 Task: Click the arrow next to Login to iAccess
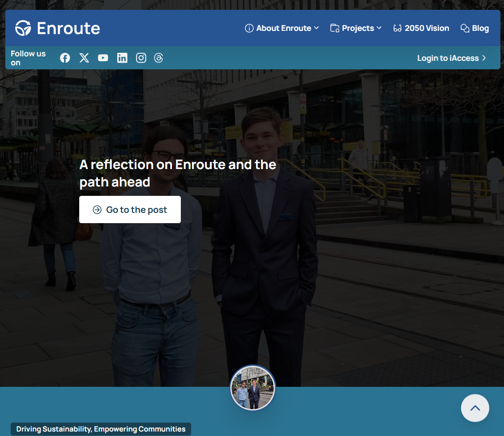coord(484,58)
